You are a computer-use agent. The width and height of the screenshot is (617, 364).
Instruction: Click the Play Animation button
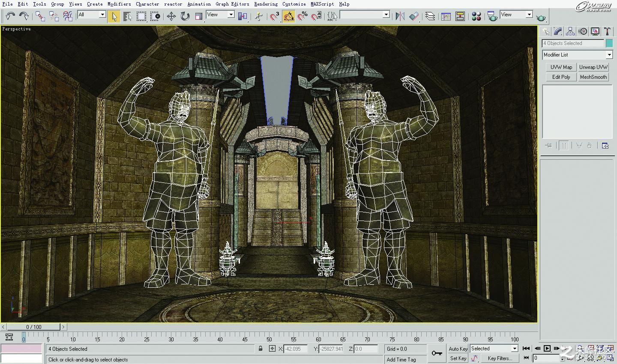click(x=547, y=349)
